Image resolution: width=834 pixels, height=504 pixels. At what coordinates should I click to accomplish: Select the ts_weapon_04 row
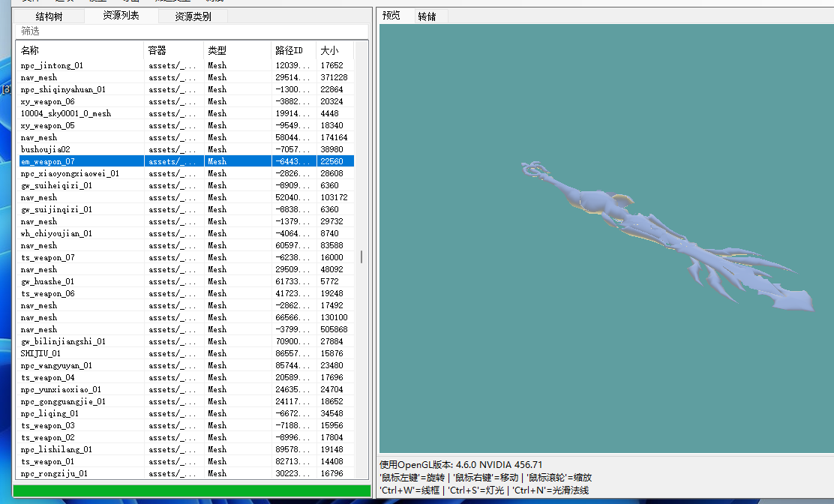(187, 377)
